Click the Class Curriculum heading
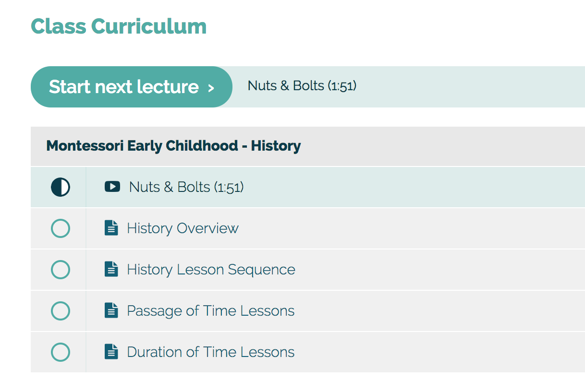The image size is (585, 392). [119, 26]
